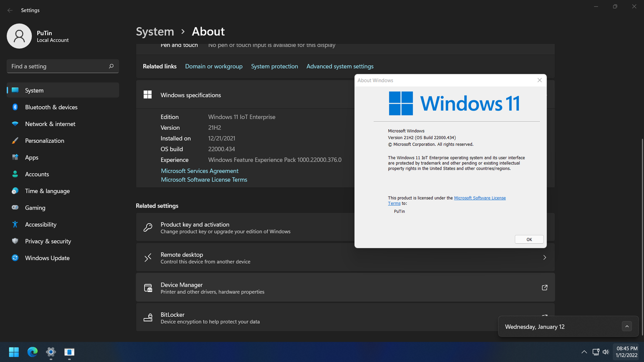The image size is (644, 362).
Task: Open Microsoft Software License Terms link in dialog
Action: [x=479, y=198]
